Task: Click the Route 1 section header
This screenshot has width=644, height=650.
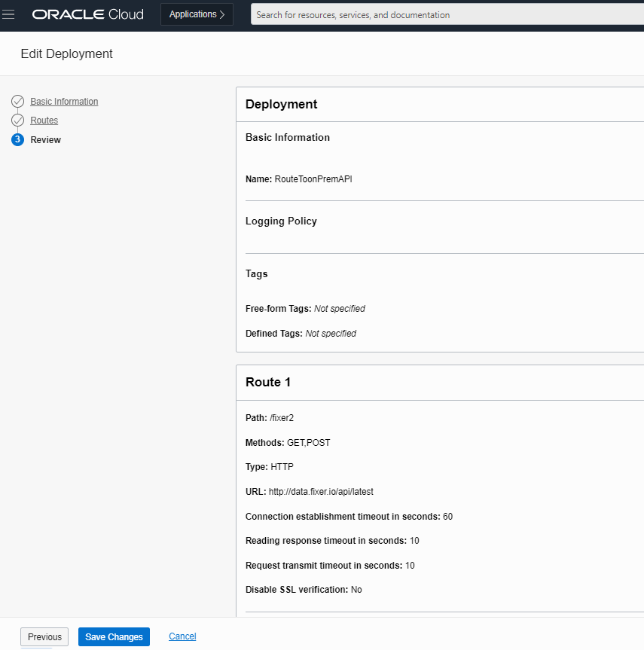Action: tap(267, 382)
